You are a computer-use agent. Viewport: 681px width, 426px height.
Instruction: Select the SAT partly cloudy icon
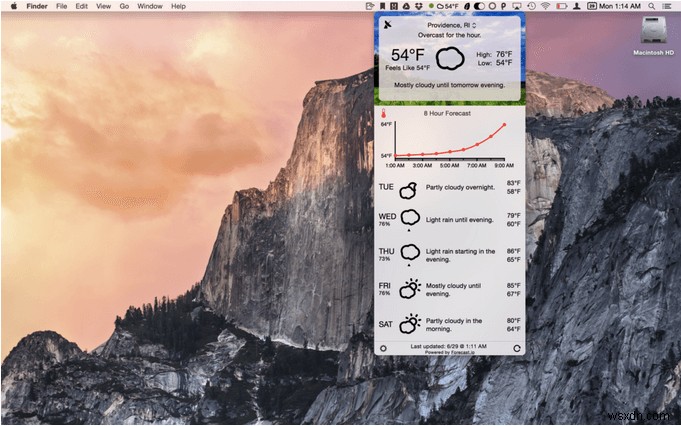point(410,324)
